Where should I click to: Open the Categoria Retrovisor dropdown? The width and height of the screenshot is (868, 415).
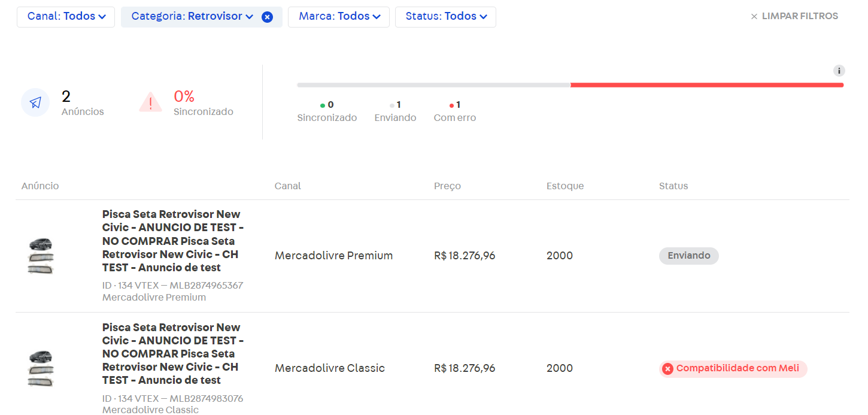192,17
